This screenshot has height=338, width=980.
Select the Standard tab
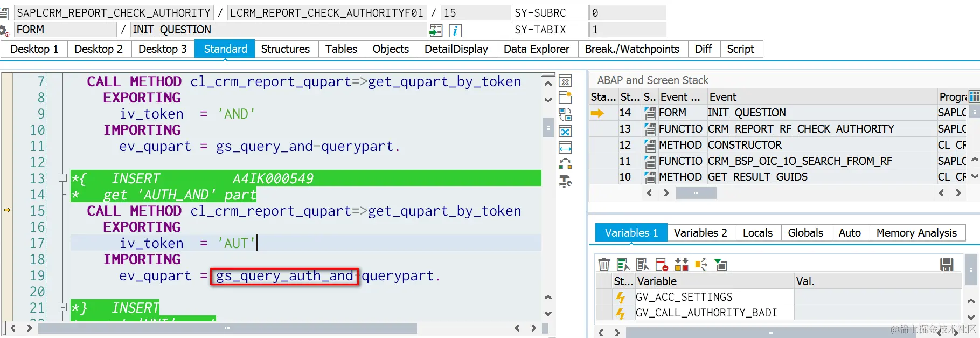click(225, 49)
